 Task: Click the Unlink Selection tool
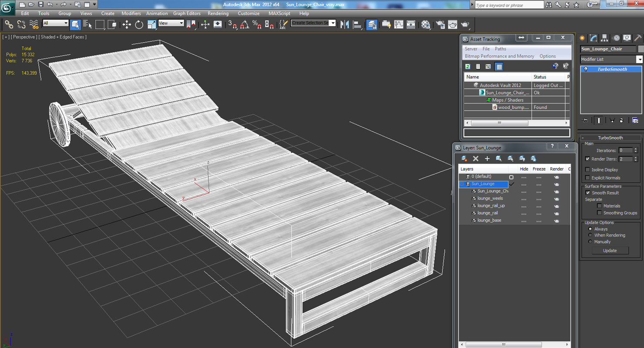(21, 24)
